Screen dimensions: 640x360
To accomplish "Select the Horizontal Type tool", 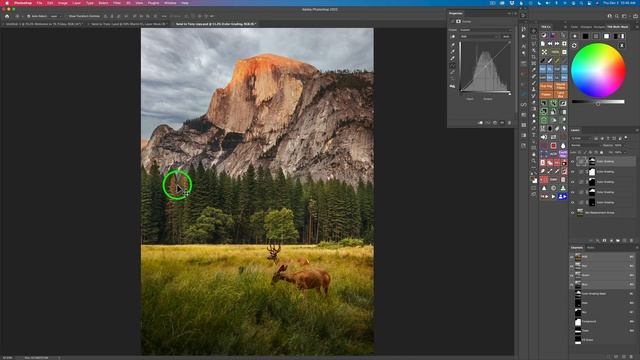I will [x=533, y=135].
